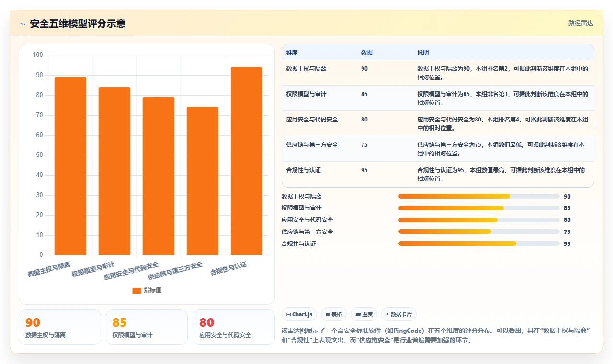Click the description mentioning 本组排名第2

click(503, 73)
